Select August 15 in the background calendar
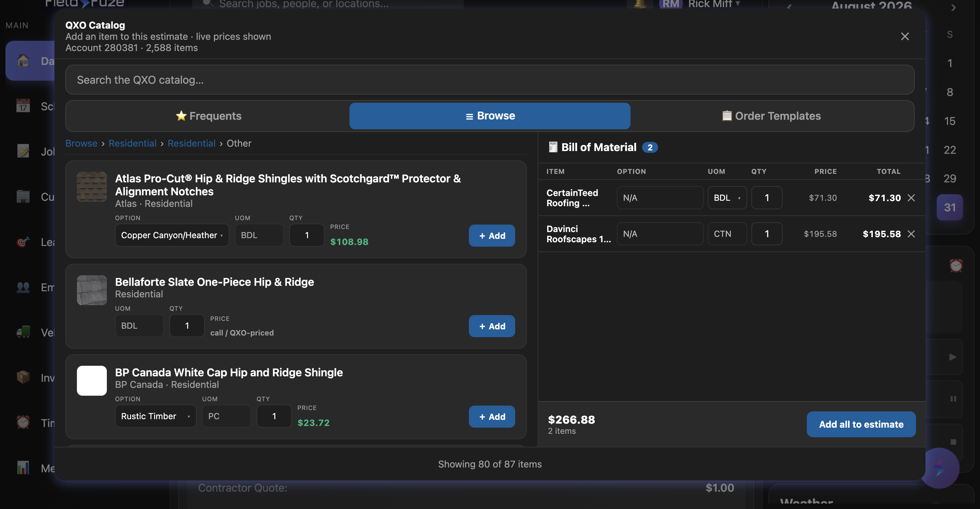This screenshot has height=509, width=980. click(x=950, y=121)
